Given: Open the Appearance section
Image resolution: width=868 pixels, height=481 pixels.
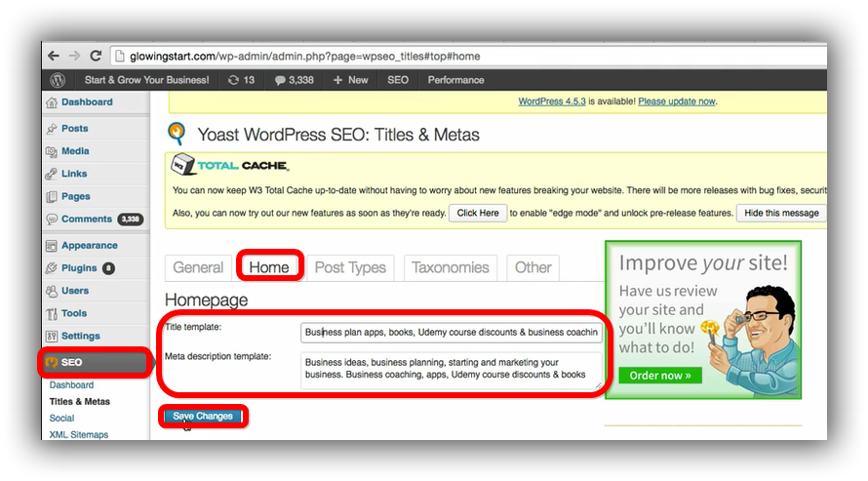Looking at the screenshot, I should point(90,245).
